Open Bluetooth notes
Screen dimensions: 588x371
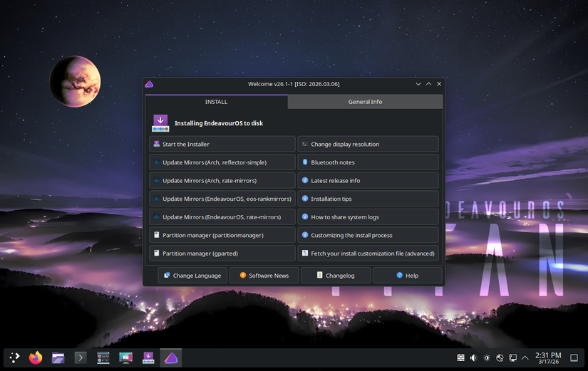368,162
